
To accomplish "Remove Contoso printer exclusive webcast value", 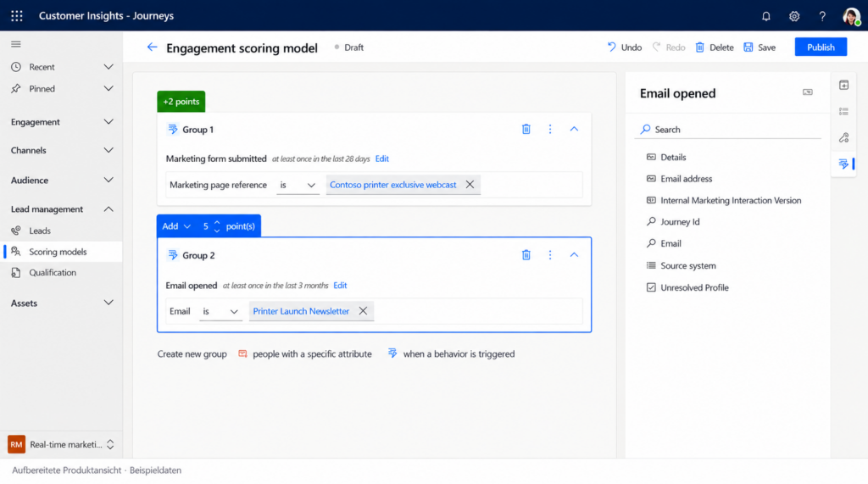I will [x=470, y=185].
